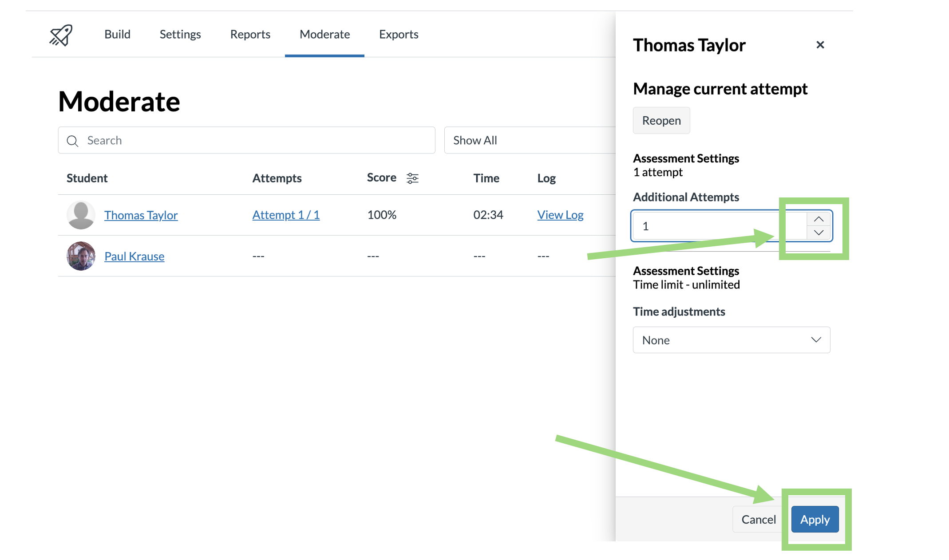
Task: Apply the moderation changes
Action: click(x=815, y=519)
